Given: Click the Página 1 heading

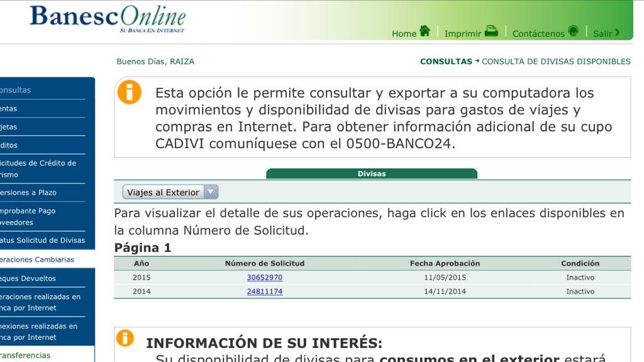Looking at the screenshot, I should point(143,247).
